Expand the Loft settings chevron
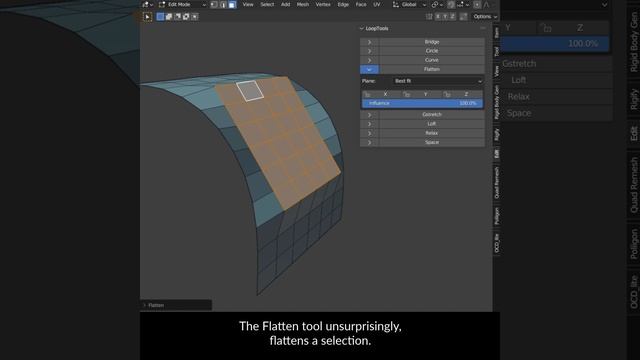The width and height of the screenshot is (640, 360). click(x=369, y=124)
